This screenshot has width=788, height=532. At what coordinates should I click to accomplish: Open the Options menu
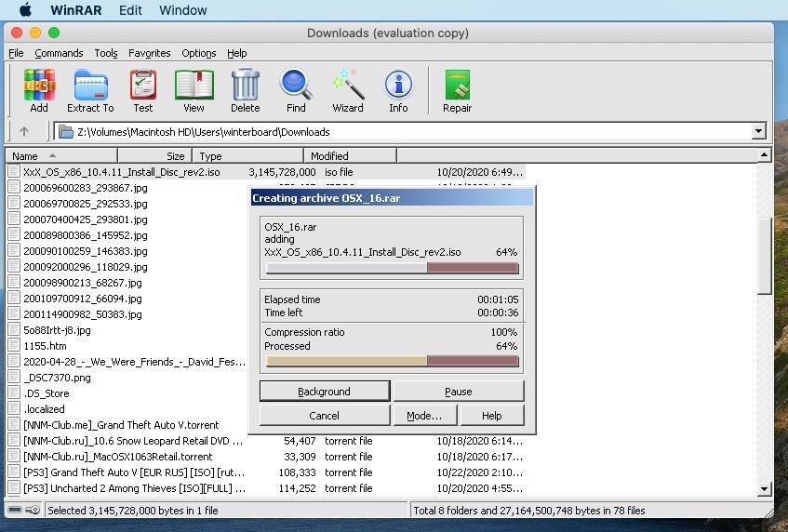pos(199,53)
